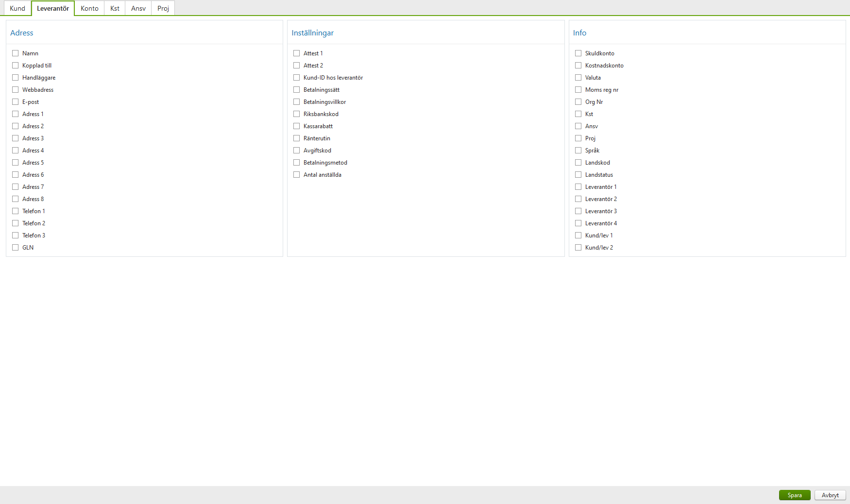850x504 pixels.
Task: Check the GLN option
Action: (x=15, y=247)
